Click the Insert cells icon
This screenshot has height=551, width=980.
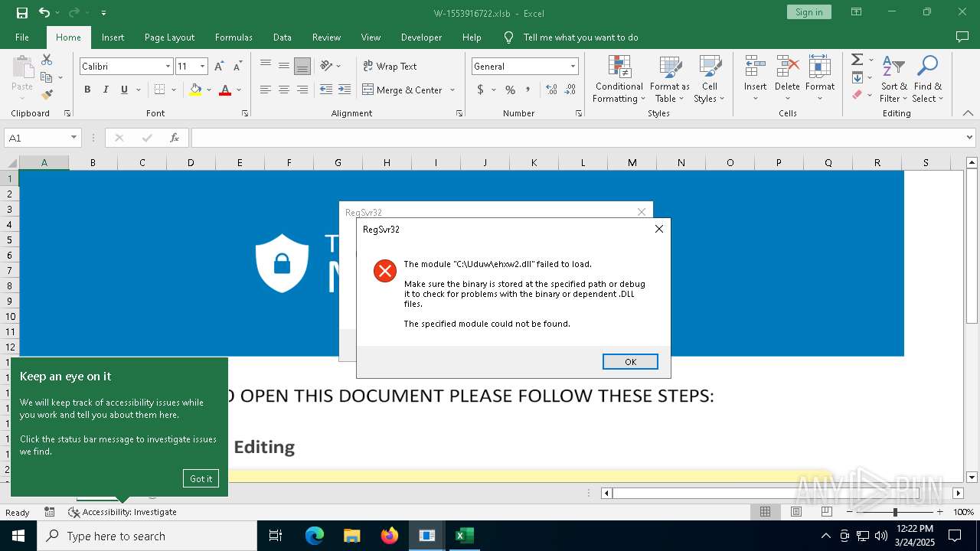click(755, 66)
